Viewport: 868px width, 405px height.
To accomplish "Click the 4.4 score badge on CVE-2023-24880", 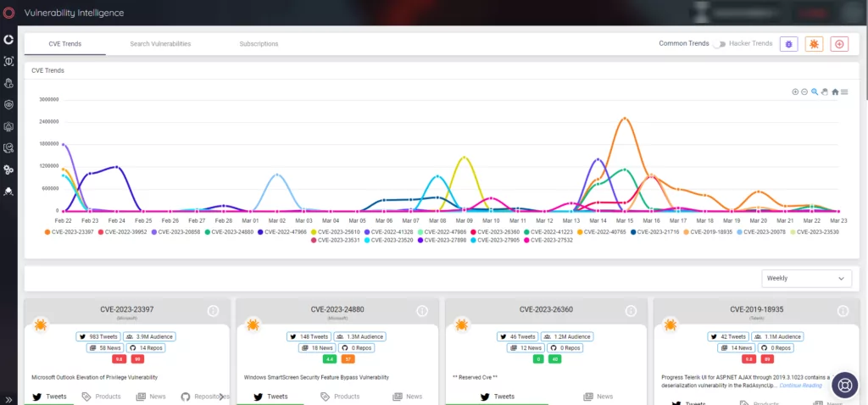I will pyautogui.click(x=330, y=359).
